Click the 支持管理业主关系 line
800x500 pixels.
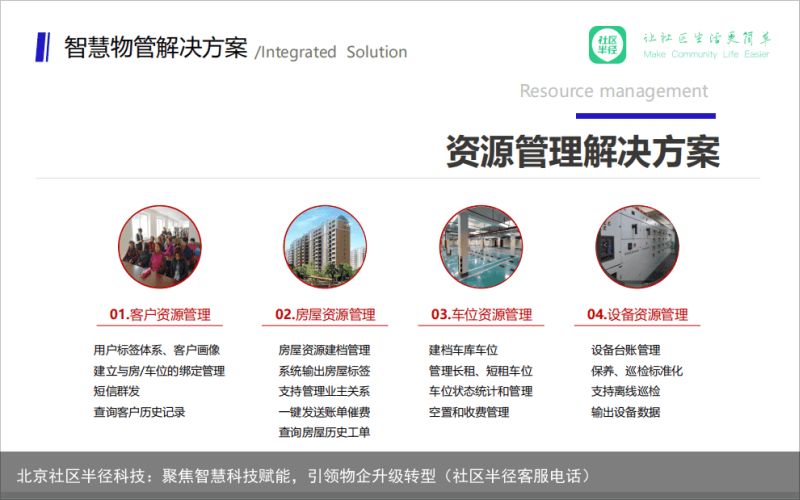coord(324,391)
